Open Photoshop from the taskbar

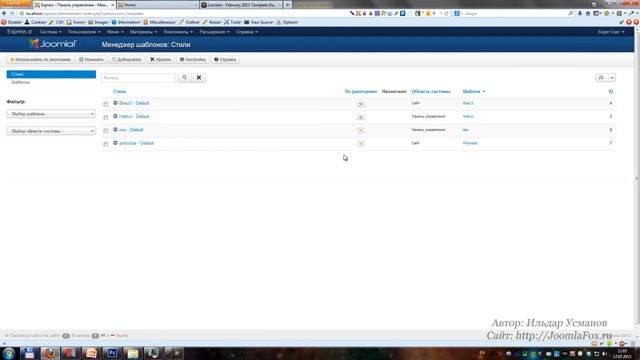coord(112,353)
